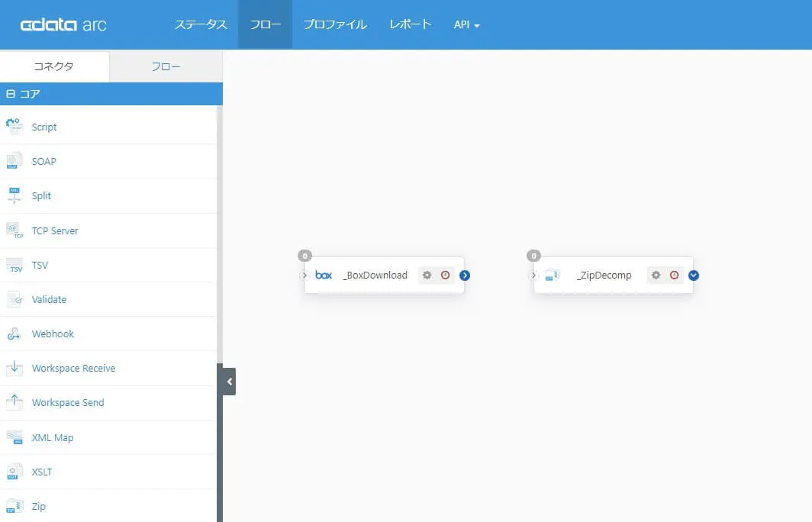Click the 0 badge on _BoxDownload
Screen dimensions: 812x522
[x=304, y=256]
